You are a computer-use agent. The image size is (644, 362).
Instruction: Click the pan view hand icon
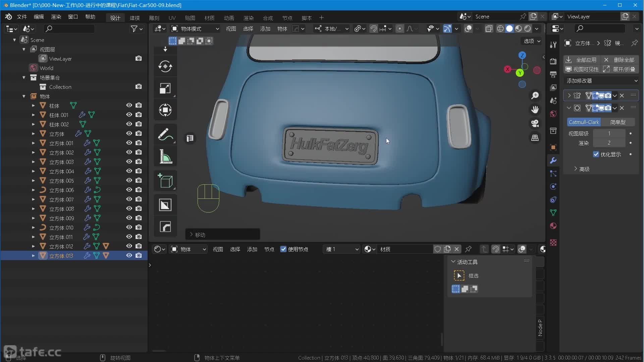coord(535,110)
